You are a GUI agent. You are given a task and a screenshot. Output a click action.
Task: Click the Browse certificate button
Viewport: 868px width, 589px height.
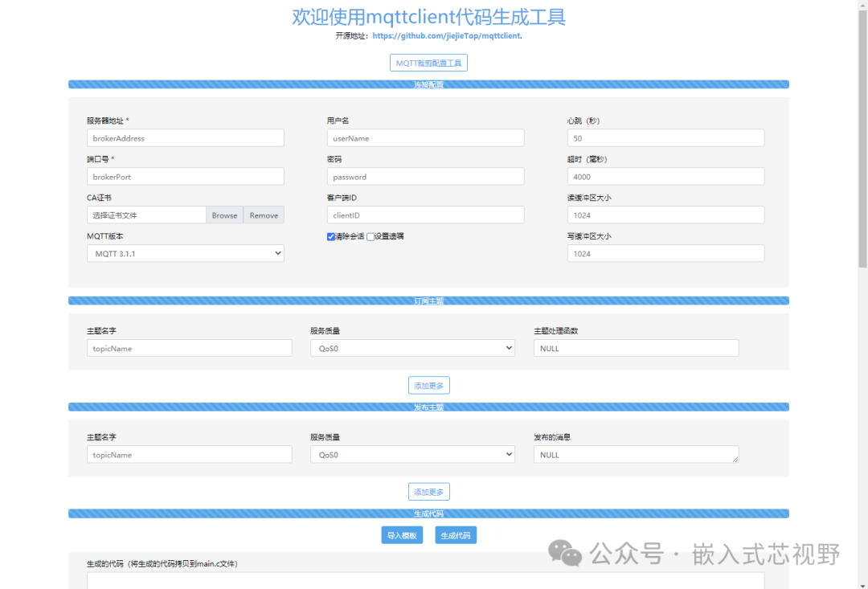[225, 215]
